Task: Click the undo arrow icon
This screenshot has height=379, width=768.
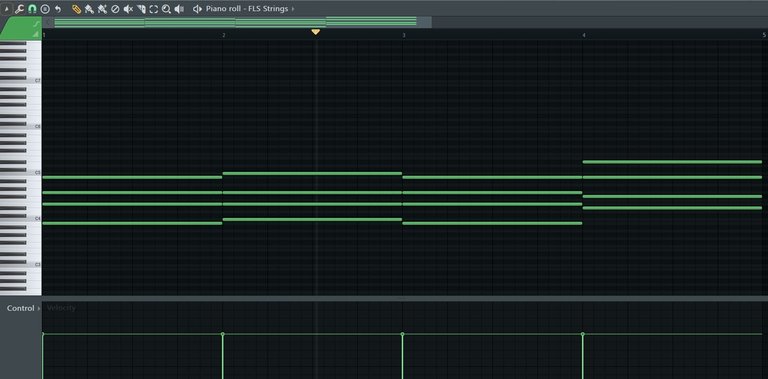Action: (x=58, y=9)
